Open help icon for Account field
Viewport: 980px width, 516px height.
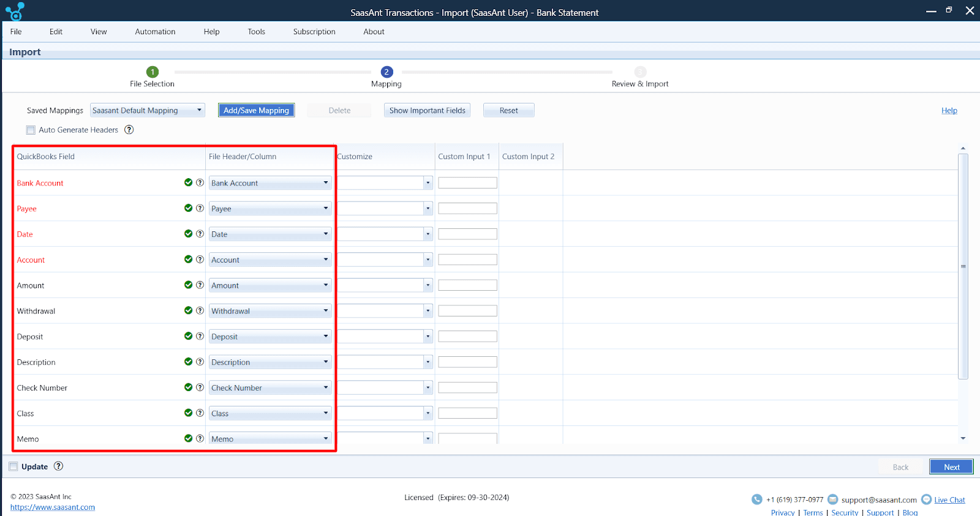pos(200,260)
